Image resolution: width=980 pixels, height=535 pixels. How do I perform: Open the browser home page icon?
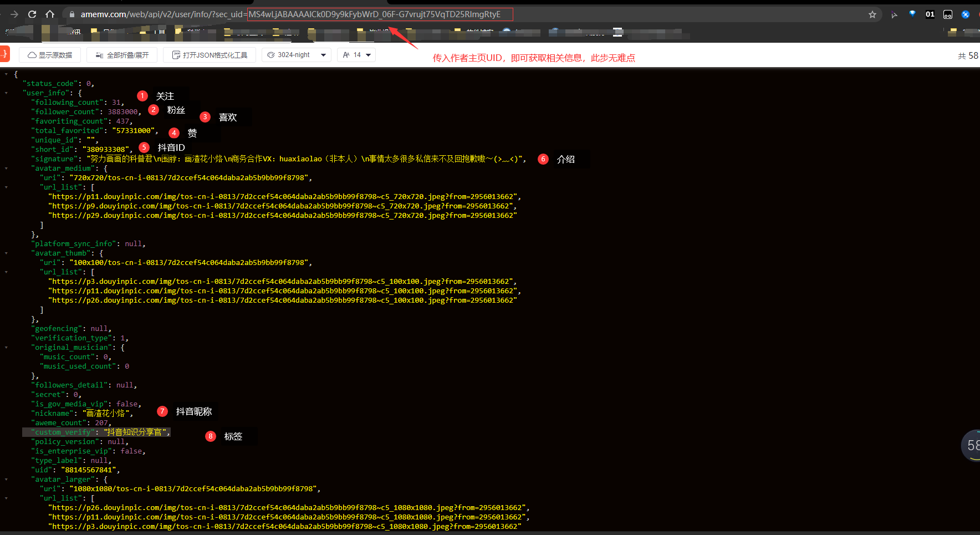click(50, 14)
